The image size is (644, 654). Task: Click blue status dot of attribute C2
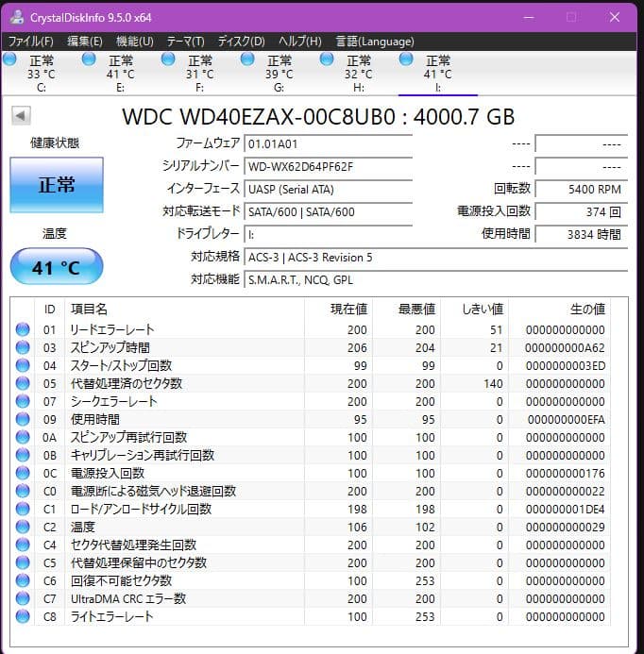coord(23,527)
